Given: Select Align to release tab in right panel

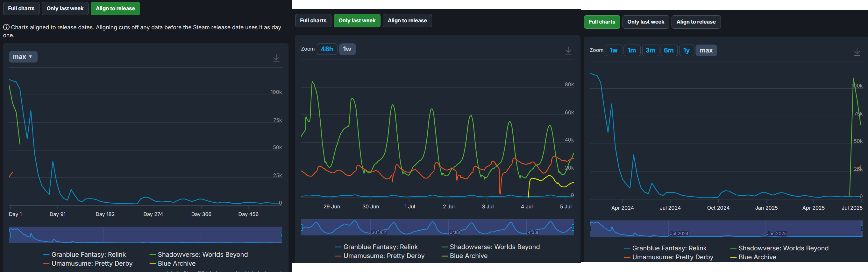Looking at the screenshot, I should pos(696,22).
